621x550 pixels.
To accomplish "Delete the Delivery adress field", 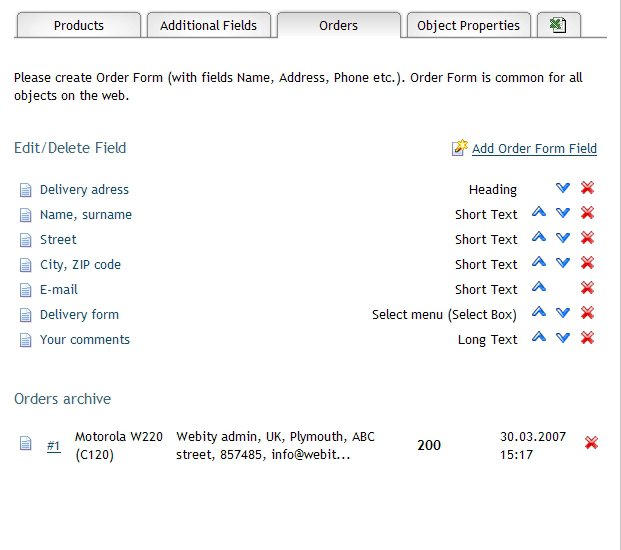I will coord(587,188).
